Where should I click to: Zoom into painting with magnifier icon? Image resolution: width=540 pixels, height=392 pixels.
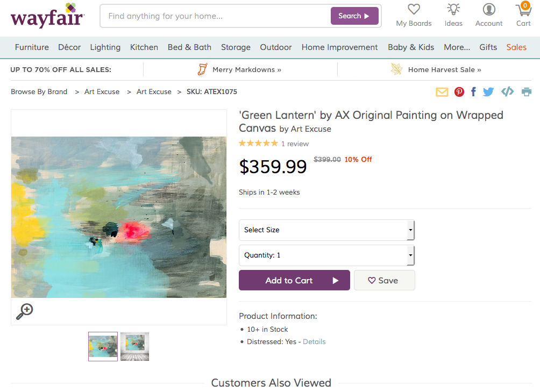pos(24,311)
